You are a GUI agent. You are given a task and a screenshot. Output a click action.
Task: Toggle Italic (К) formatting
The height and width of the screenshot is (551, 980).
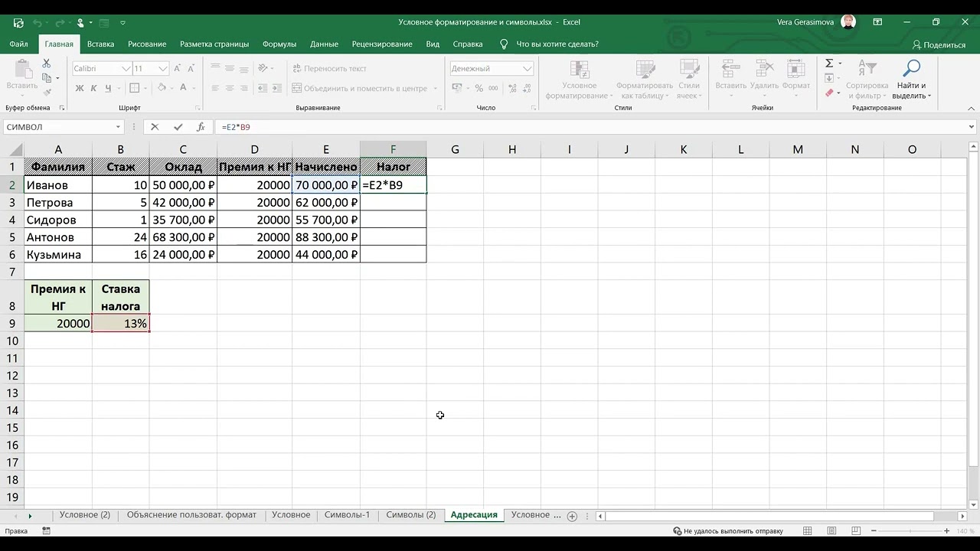(94, 89)
